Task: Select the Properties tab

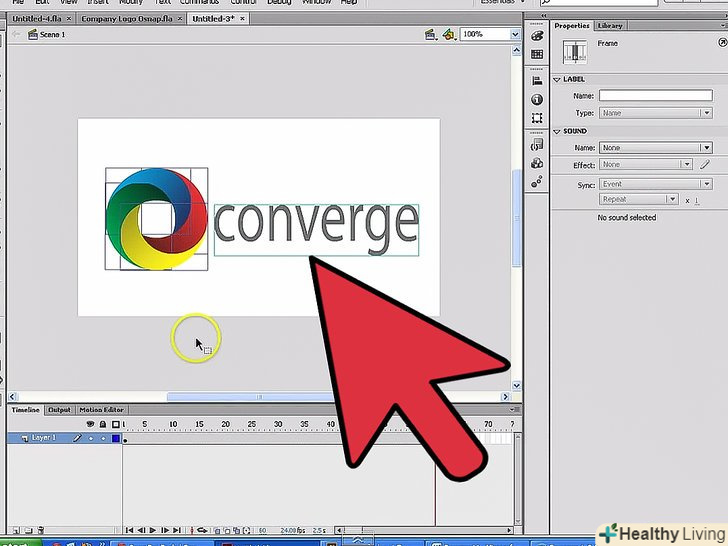Action: coord(572,26)
